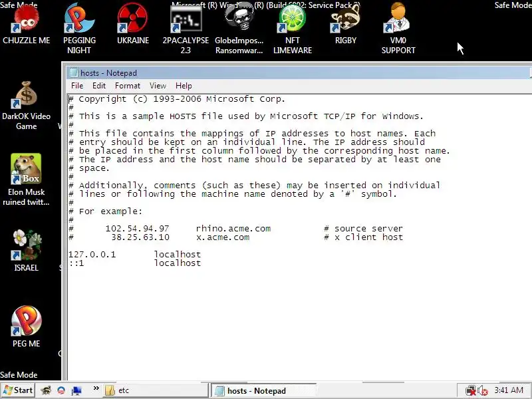Screen dimensions: 532x399
Task: Click the hosts - Notepad taskbar button
Action: point(263,390)
